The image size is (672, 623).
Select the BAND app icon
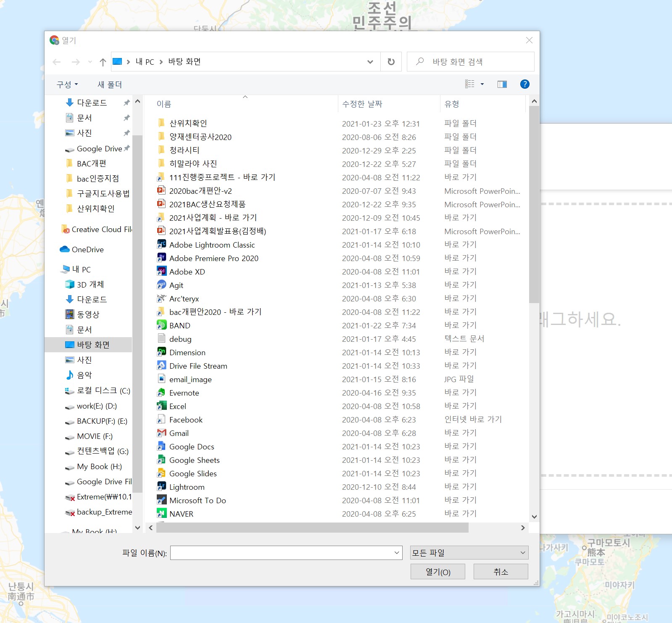tap(161, 325)
